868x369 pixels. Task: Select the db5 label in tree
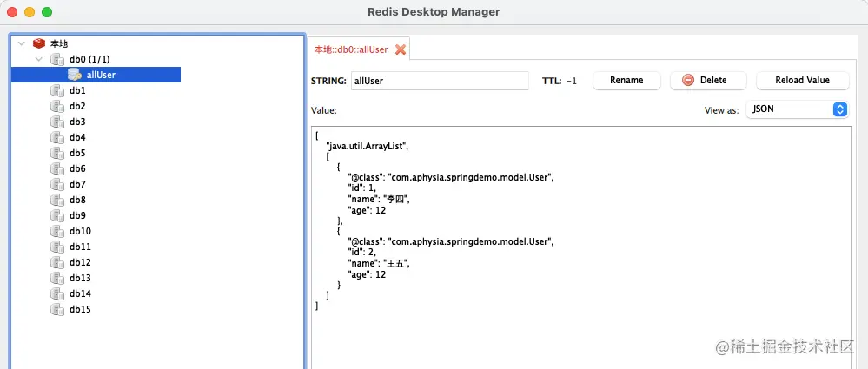(x=77, y=153)
